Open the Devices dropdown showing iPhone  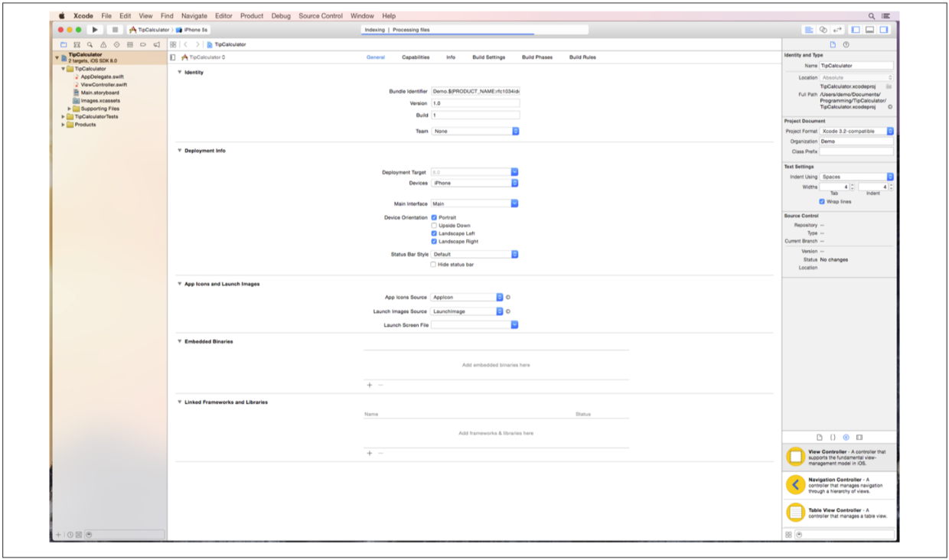coord(475,184)
